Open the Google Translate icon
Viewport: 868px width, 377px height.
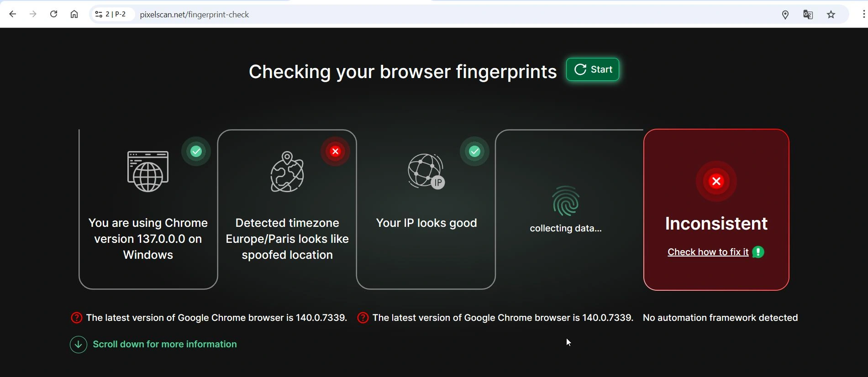pyautogui.click(x=808, y=15)
